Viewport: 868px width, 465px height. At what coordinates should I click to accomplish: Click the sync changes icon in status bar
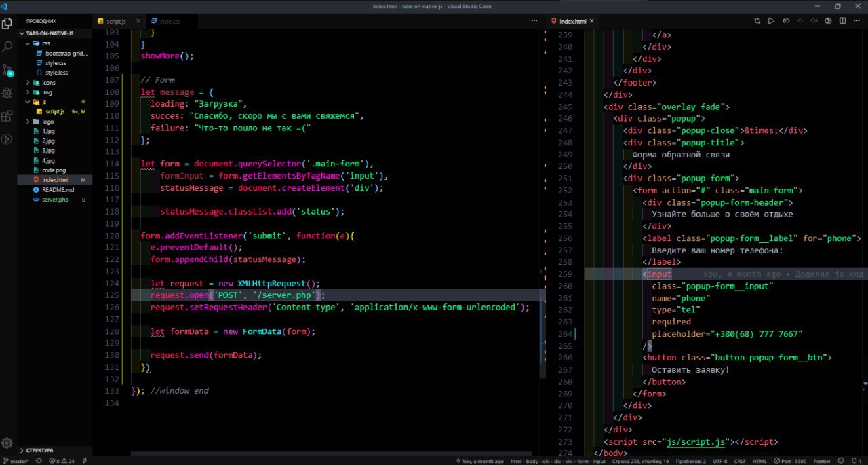39,461
